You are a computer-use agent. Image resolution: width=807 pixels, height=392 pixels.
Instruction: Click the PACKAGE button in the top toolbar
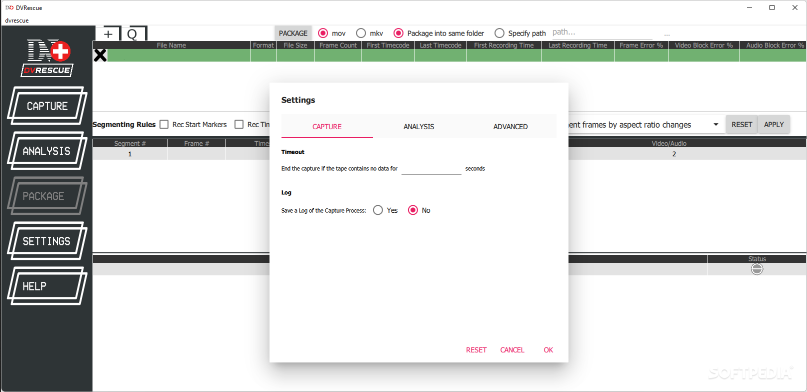(293, 33)
